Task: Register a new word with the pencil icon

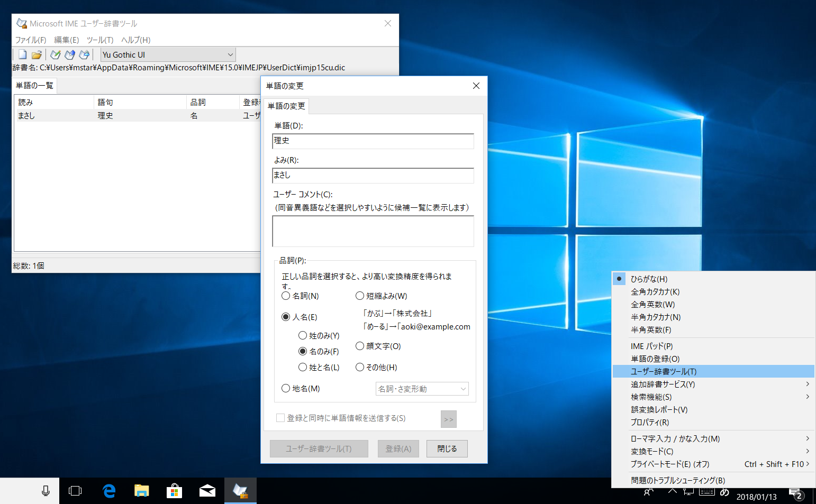Action: (55, 54)
